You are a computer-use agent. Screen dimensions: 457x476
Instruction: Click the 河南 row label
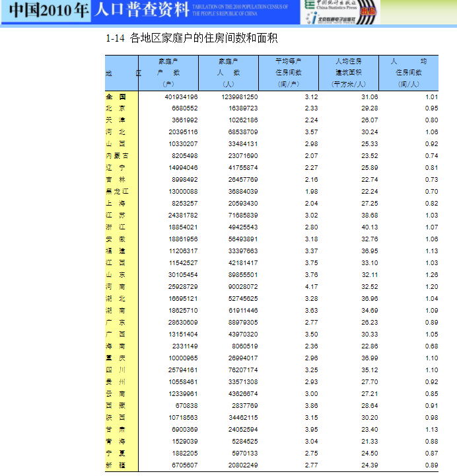[116, 286]
